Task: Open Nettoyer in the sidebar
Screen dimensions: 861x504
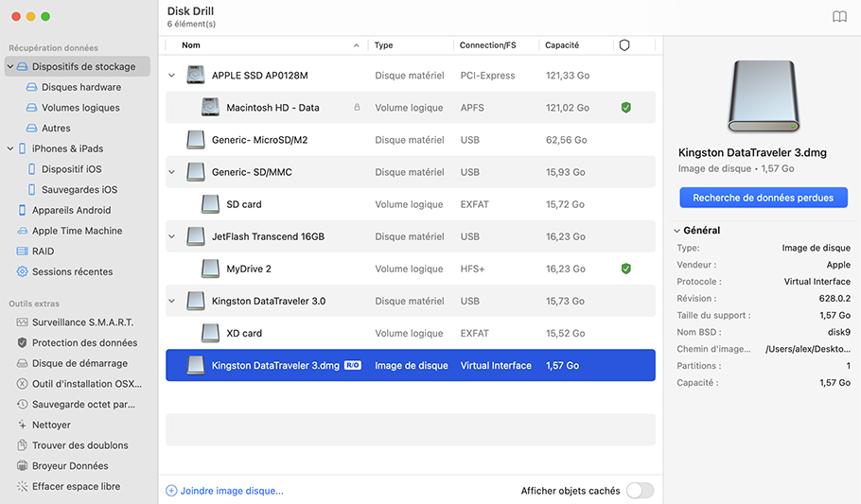Action: (x=51, y=425)
